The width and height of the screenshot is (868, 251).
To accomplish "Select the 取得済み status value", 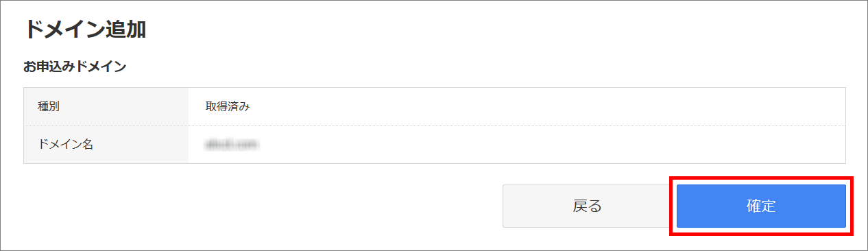I will point(228,106).
